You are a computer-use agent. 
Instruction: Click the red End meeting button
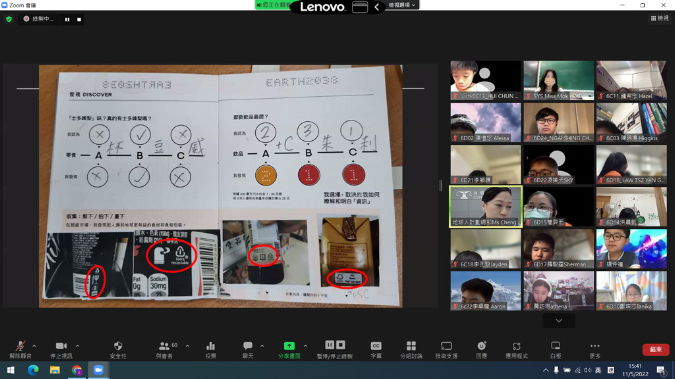[656, 349]
